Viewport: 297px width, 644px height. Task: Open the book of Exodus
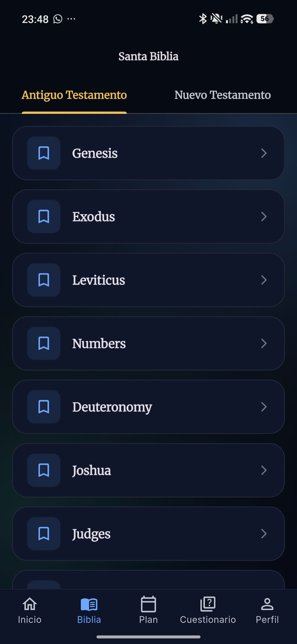(x=94, y=217)
